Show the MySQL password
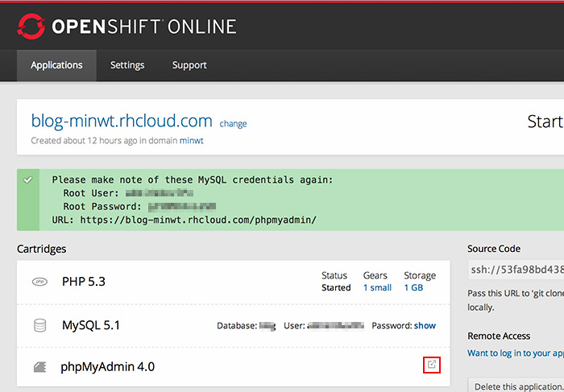This screenshot has width=564, height=392. (x=425, y=325)
